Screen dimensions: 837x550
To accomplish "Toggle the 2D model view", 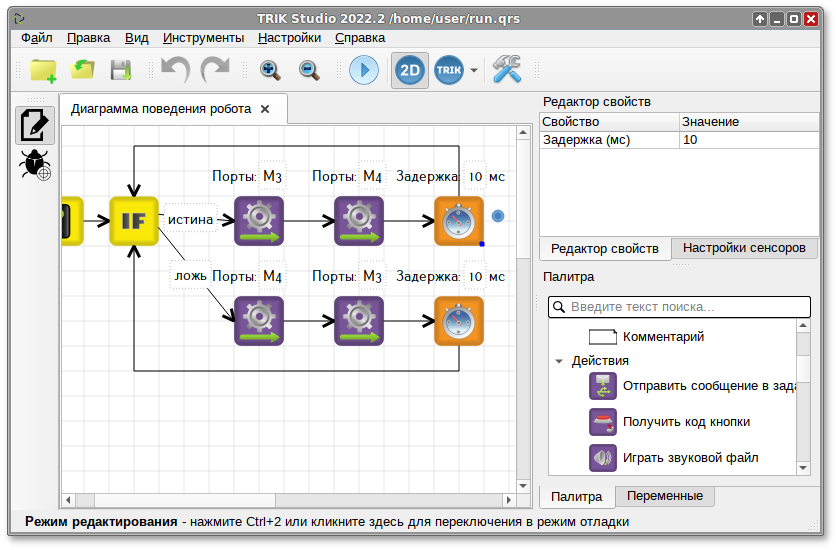I will 410,70.
